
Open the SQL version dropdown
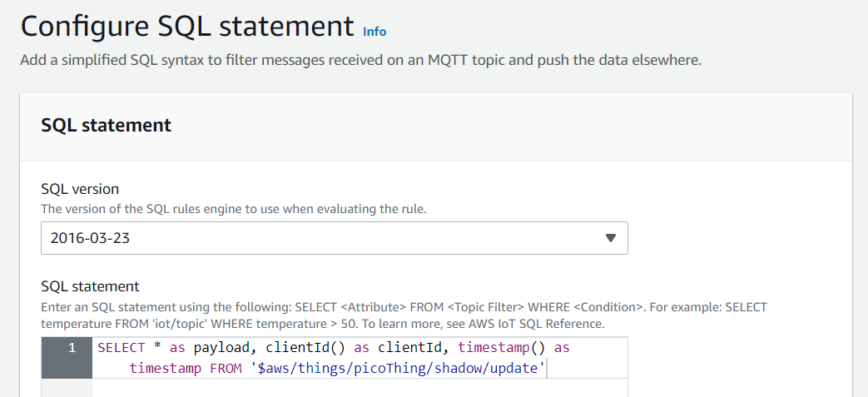(x=334, y=238)
